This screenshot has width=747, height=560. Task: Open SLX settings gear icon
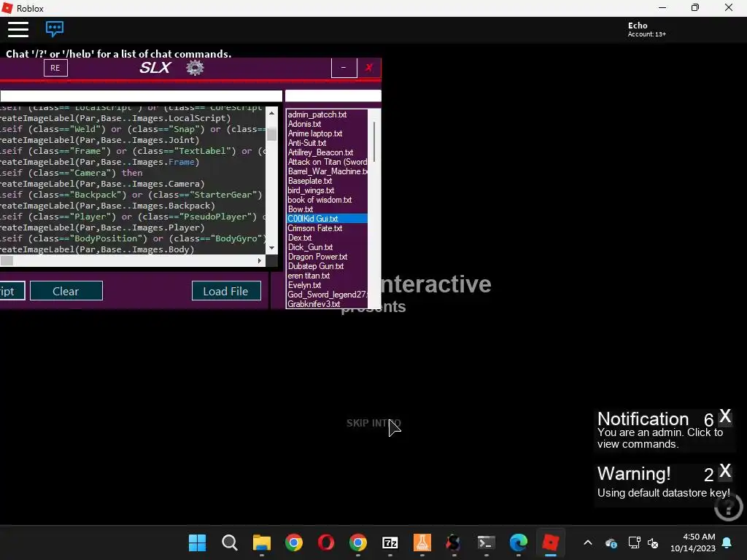pos(195,68)
